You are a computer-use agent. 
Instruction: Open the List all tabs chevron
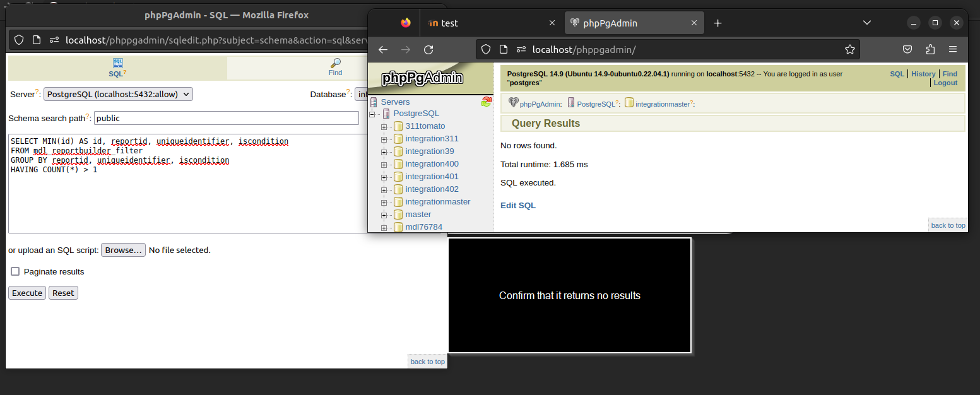(x=867, y=23)
